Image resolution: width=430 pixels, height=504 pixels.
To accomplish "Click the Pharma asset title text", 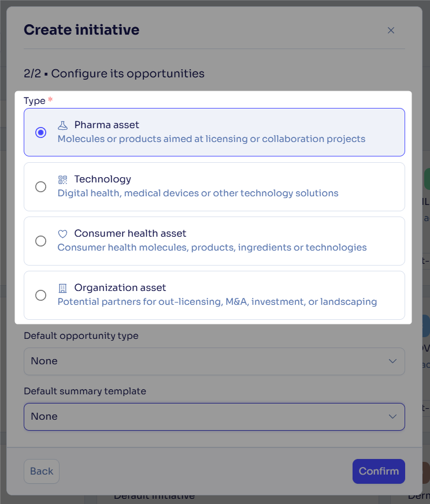I will [106, 125].
